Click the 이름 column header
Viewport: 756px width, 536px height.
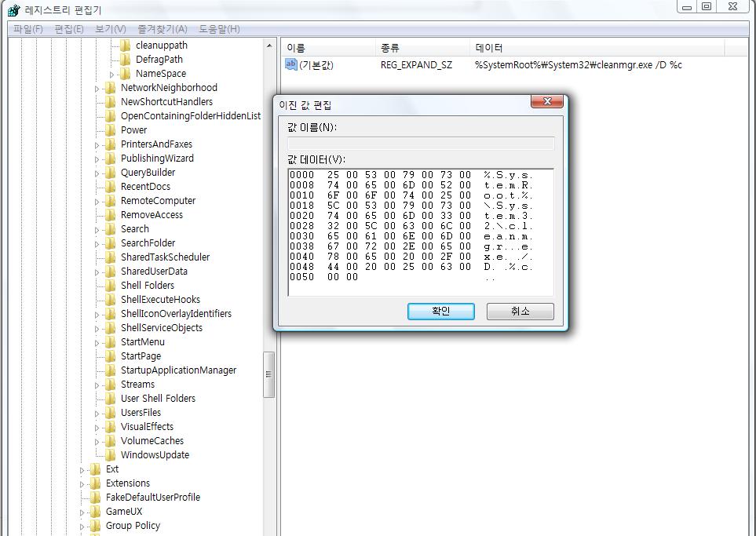[x=328, y=48]
